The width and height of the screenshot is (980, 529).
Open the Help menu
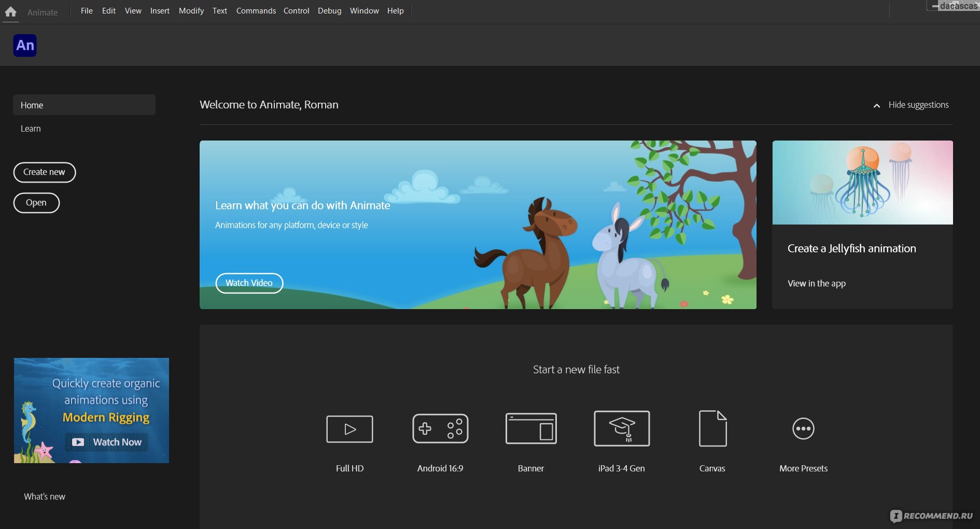pos(396,11)
